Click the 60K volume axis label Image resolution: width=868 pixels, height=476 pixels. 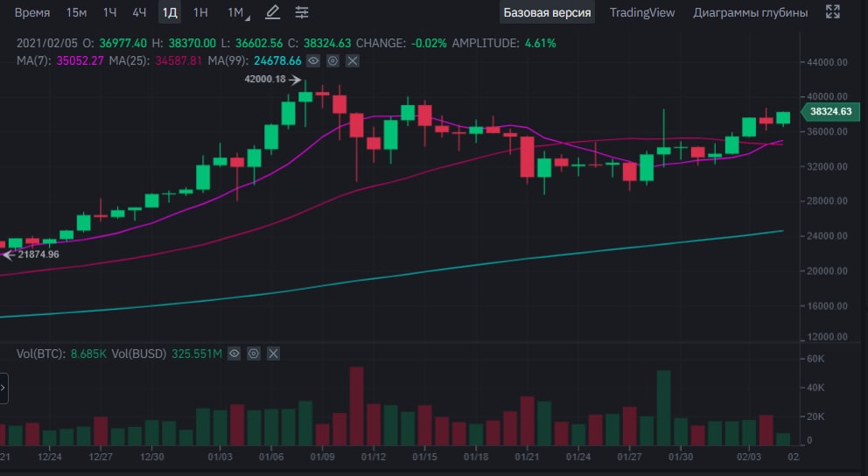816,360
